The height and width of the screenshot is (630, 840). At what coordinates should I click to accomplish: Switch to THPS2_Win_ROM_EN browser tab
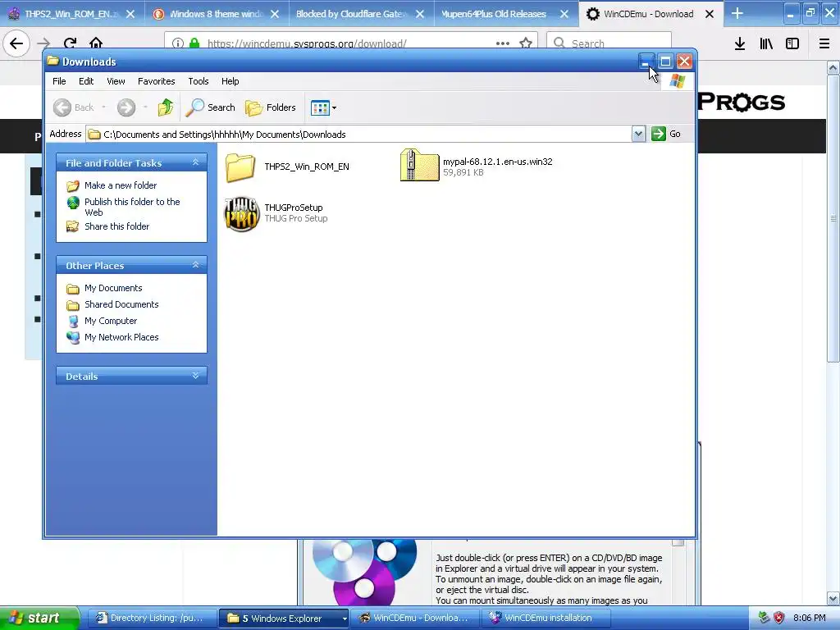pos(71,14)
